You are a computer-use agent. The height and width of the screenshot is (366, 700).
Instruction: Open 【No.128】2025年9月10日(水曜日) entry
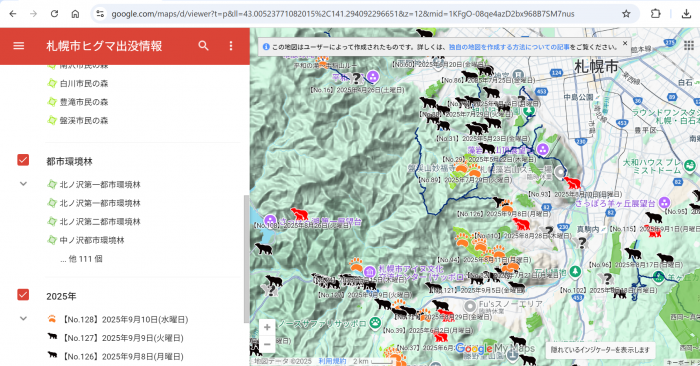tap(124, 320)
